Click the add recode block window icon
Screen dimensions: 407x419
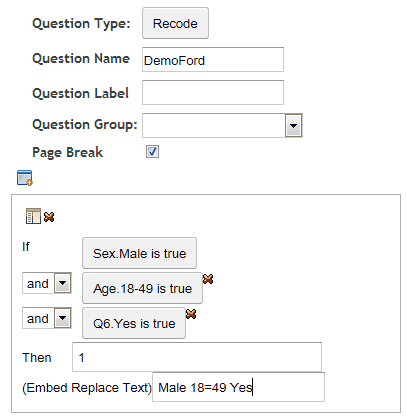(x=25, y=178)
